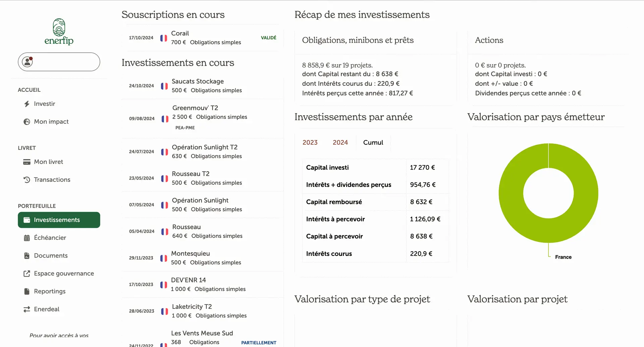Click the history icon beside Transactions
This screenshot has width=644, height=347.
coord(27,180)
